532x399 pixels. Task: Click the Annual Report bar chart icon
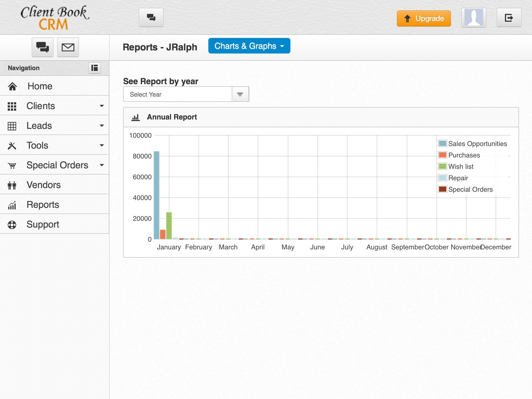(x=136, y=117)
